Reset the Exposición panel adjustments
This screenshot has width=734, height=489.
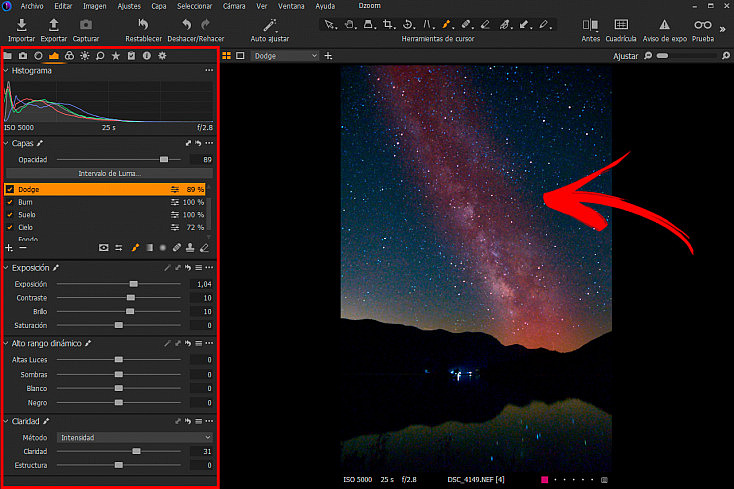click(x=188, y=268)
